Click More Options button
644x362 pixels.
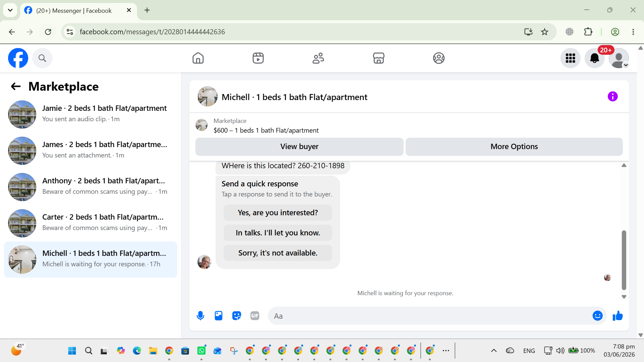tap(514, 146)
